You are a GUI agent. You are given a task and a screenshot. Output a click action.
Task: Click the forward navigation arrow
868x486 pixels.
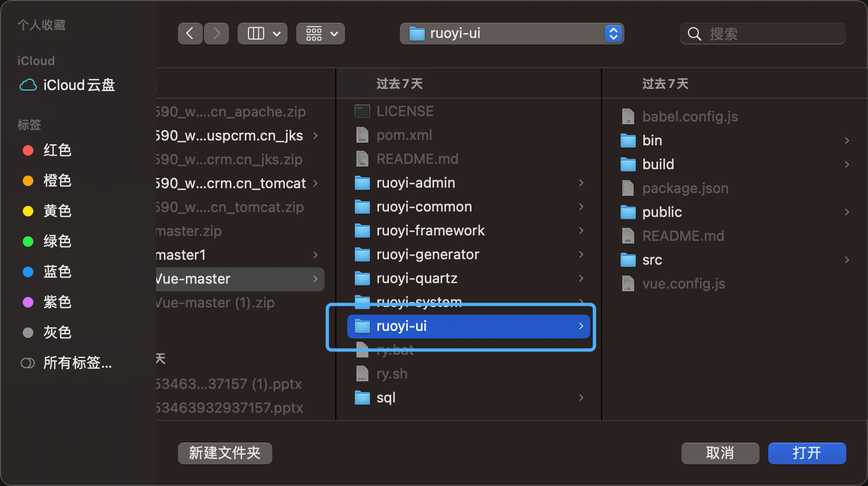[216, 34]
